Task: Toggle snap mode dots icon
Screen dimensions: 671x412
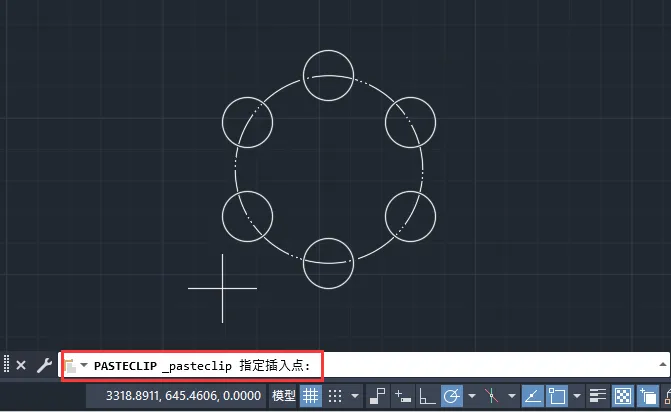Action: (x=335, y=396)
